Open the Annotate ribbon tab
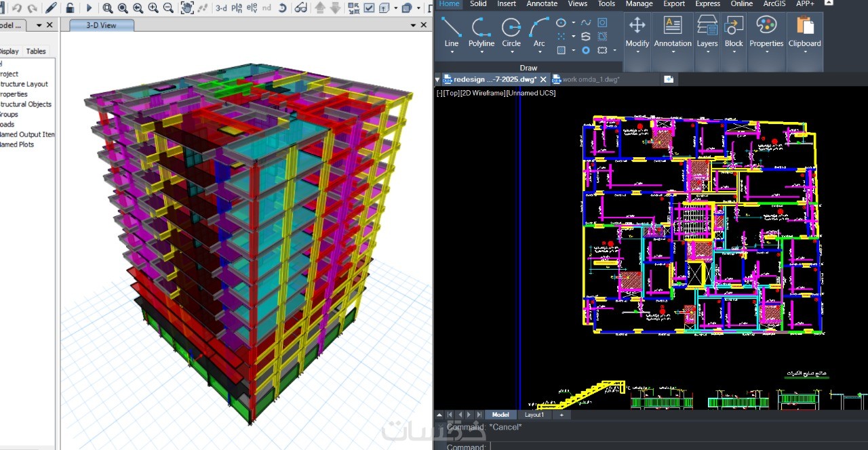The width and height of the screenshot is (868, 450). [542, 3]
